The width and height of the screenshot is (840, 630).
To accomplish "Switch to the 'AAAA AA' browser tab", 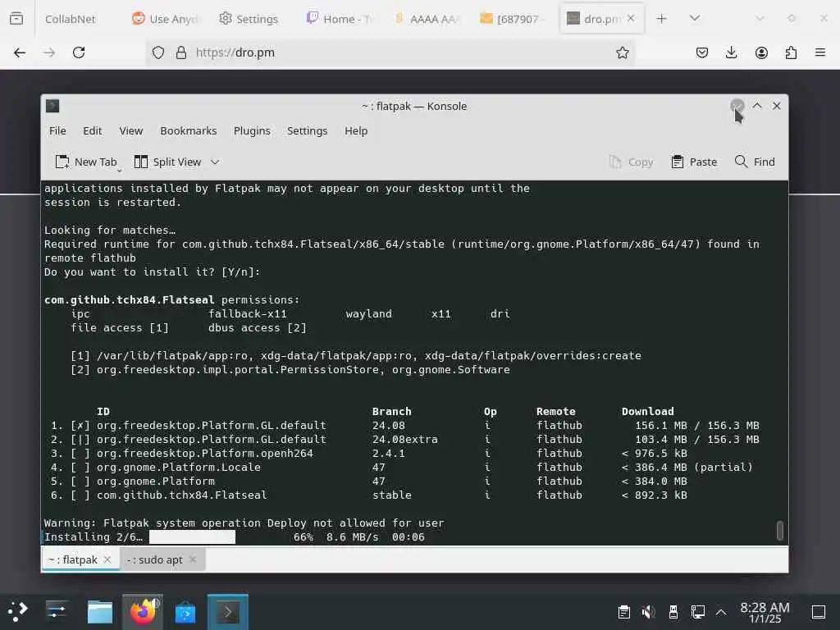I will (x=427, y=19).
